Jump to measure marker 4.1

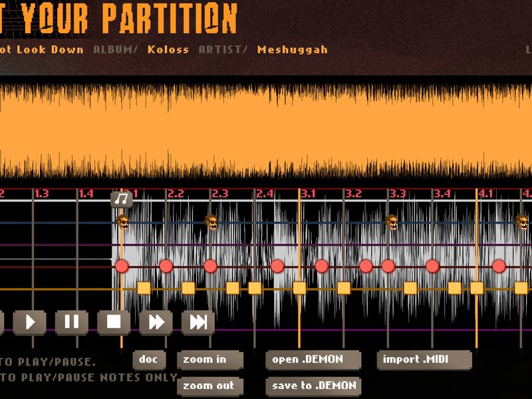[x=486, y=194]
